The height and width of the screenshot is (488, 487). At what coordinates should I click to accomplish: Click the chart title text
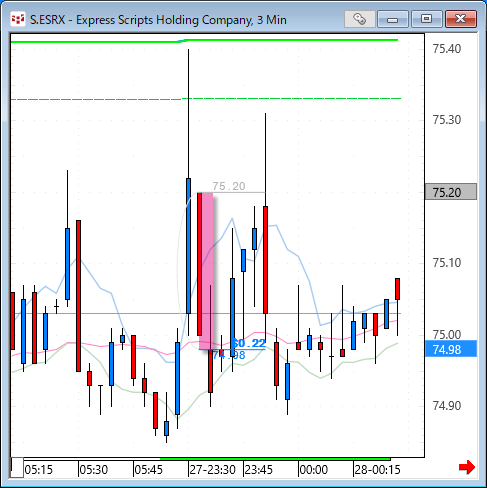pos(158,20)
